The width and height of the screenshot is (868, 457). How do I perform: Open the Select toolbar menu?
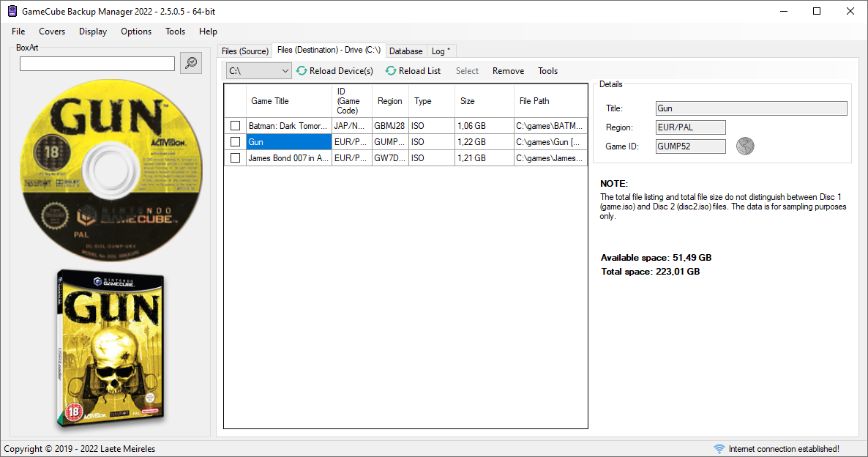(467, 71)
